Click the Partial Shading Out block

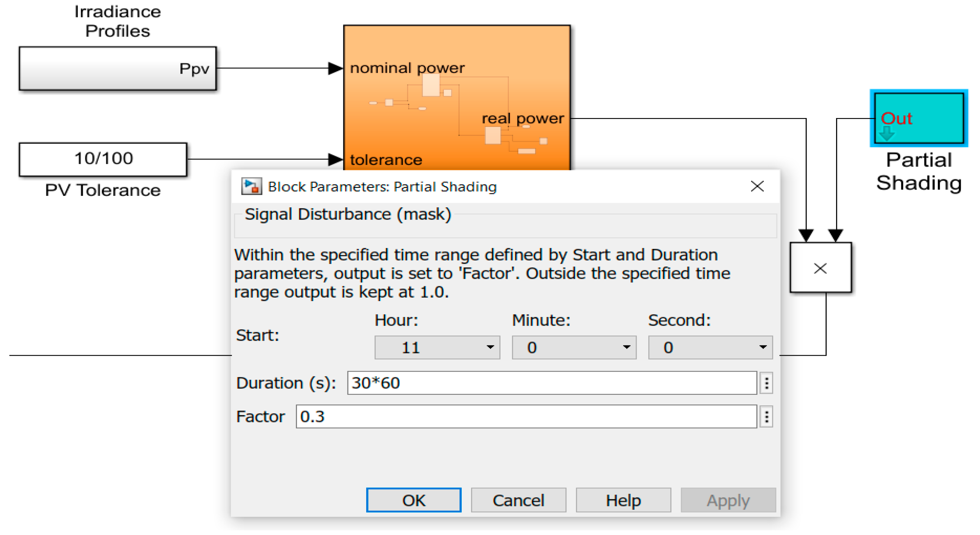(918, 118)
